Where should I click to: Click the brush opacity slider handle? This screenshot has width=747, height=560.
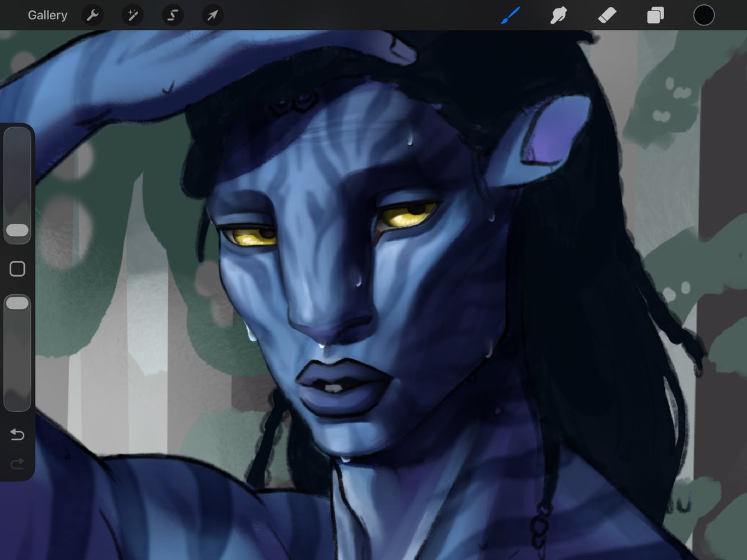click(17, 303)
